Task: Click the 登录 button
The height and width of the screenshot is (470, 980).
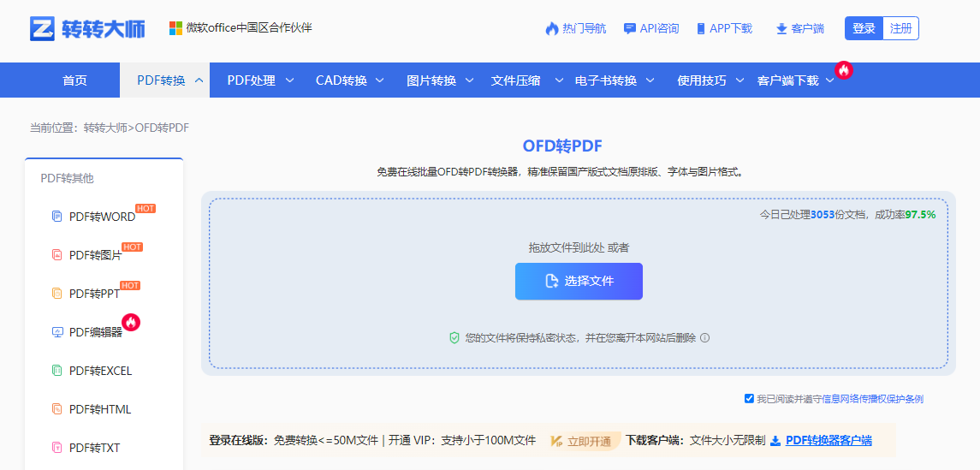Action: [864, 28]
